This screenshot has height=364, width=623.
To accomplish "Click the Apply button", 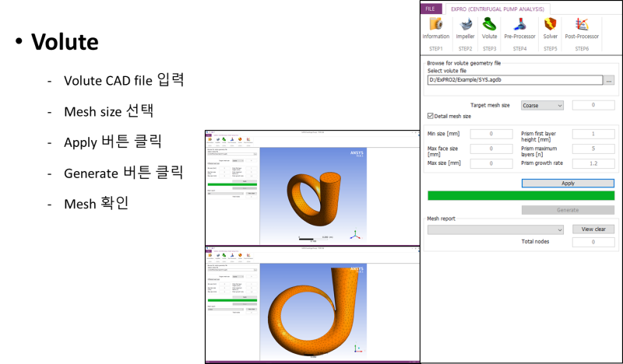I will (568, 183).
